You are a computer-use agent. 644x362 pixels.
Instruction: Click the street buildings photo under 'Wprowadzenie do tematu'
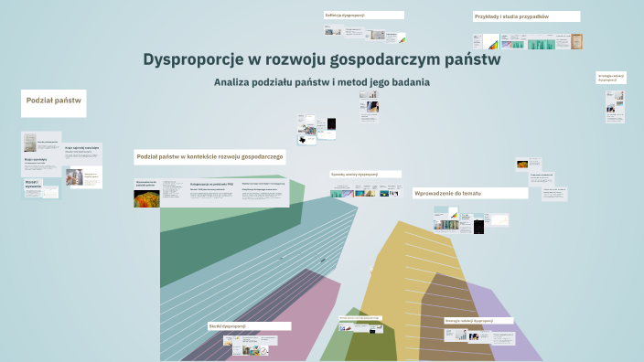pos(446,225)
